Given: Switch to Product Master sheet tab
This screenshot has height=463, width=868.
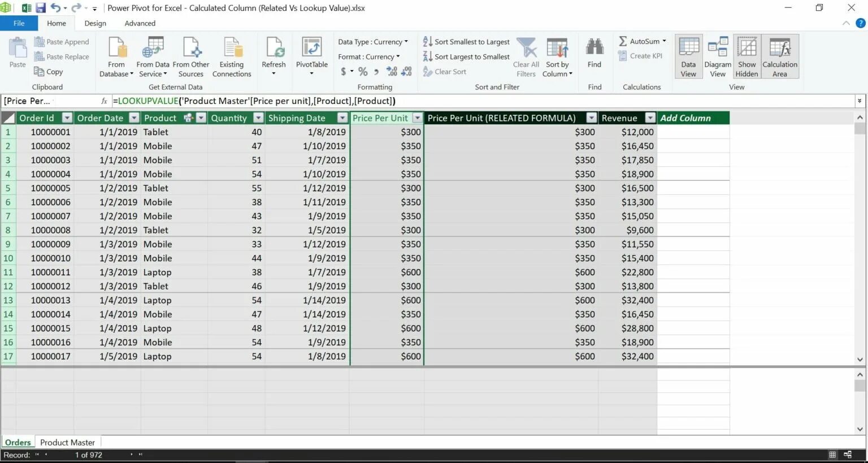Looking at the screenshot, I should click(x=67, y=442).
